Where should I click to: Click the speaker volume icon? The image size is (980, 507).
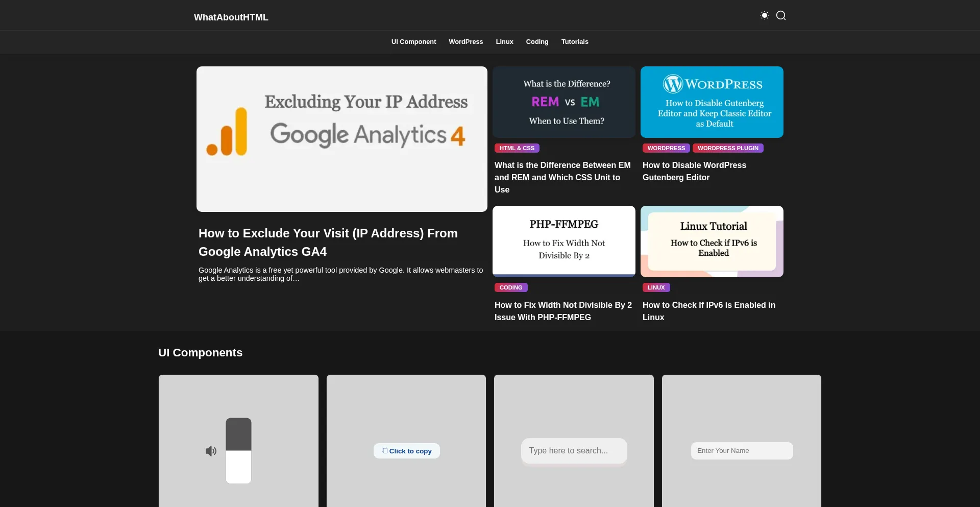[x=211, y=451]
